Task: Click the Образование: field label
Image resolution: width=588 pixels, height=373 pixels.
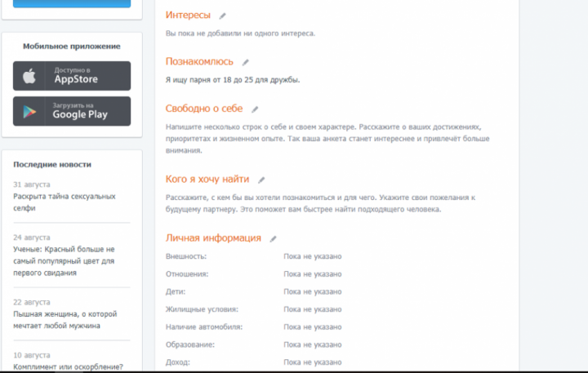Action: click(190, 344)
